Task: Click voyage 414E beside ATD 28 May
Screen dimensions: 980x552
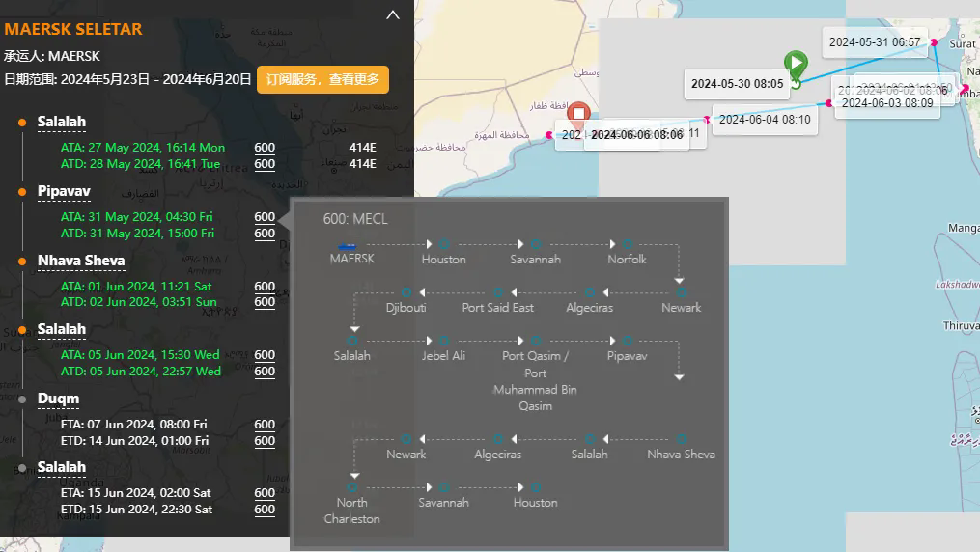Action: (362, 164)
